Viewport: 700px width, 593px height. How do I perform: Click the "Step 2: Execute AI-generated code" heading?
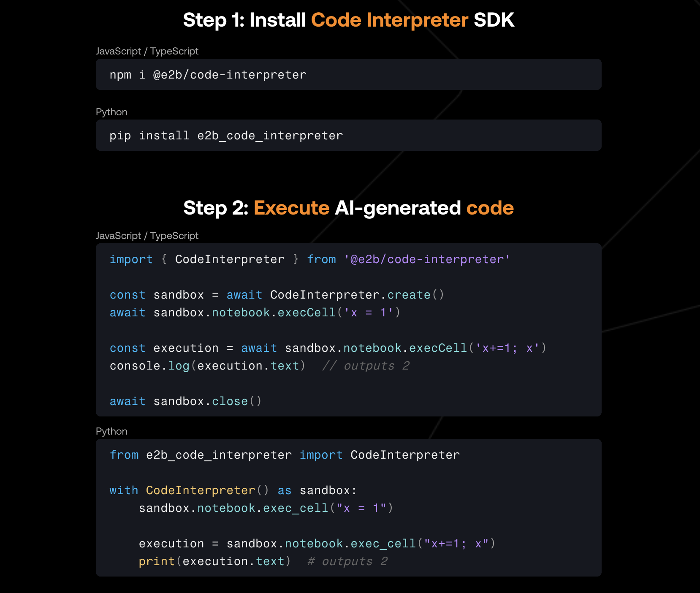pos(349,208)
